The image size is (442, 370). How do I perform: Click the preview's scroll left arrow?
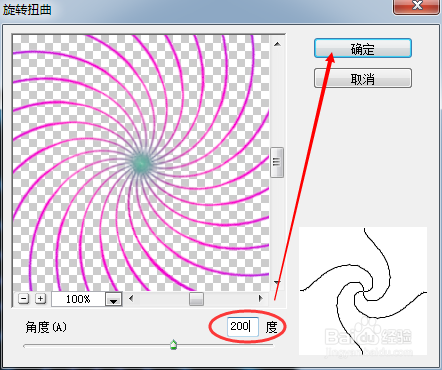point(131,298)
